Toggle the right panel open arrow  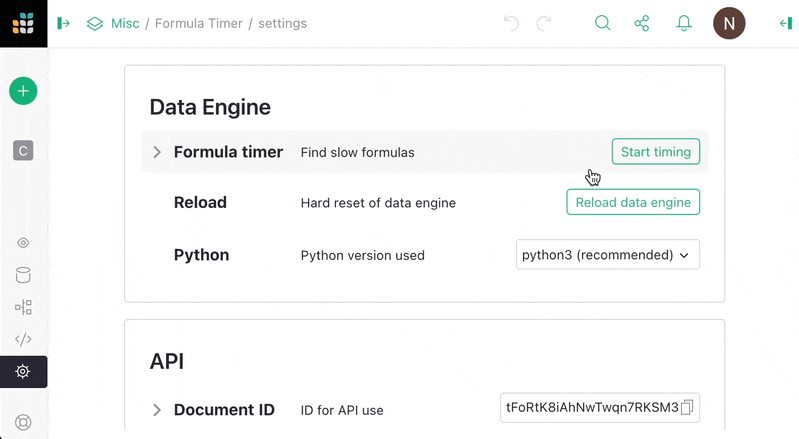click(x=784, y=23)
